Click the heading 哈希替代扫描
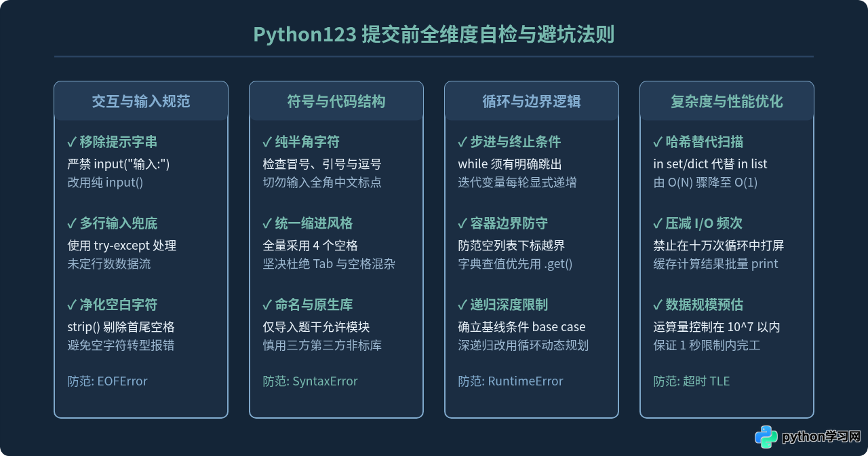Image resolution: width=868 pixels, height=456 pixels. tap(705, 142)
